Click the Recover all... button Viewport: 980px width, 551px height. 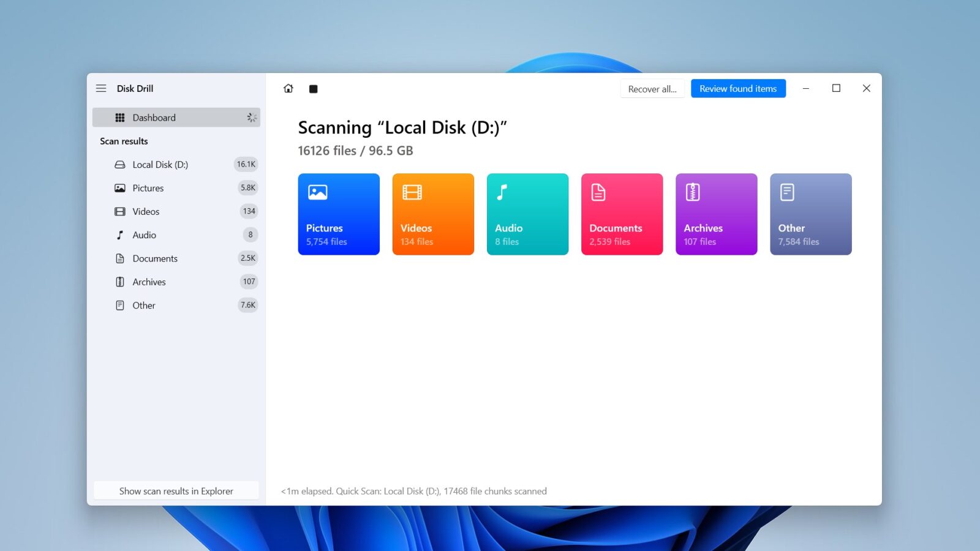652,89
